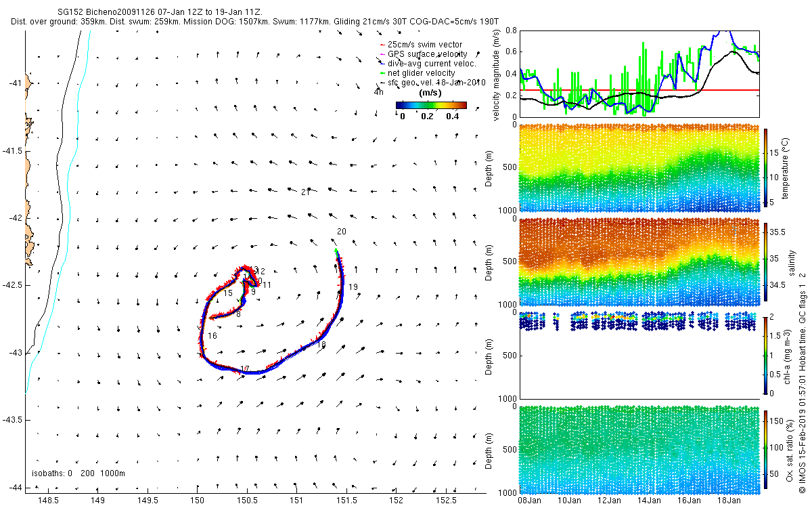Click the salinity depth-section plot
The height and width of the screenshot is (508, 812).
point(639,261)
